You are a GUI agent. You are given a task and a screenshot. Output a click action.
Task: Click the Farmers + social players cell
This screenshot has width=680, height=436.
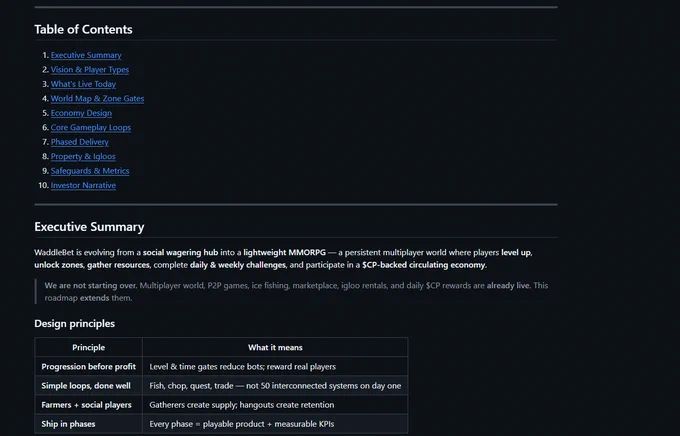[x=88, y=405]
